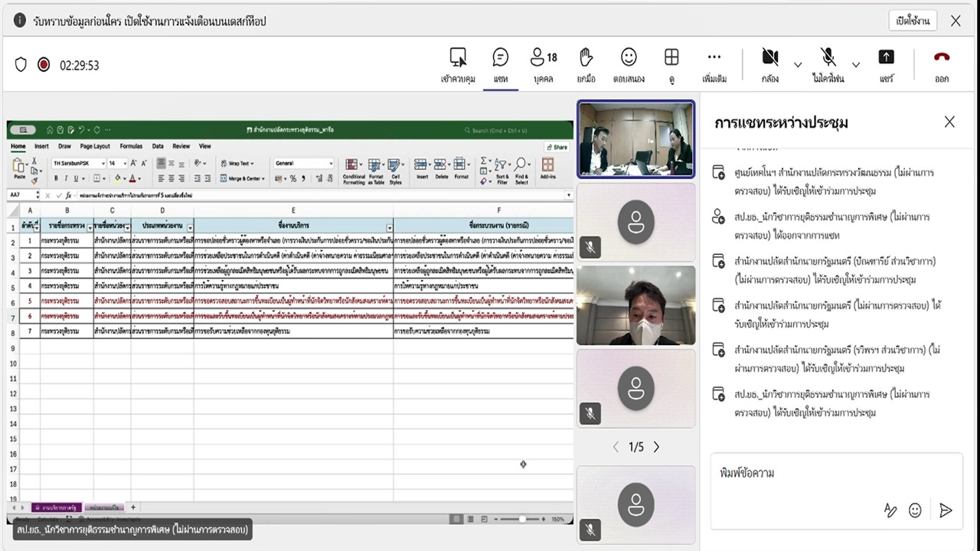Toggle the Chat panel
Viewport: 980px width, 551px height.
coord(500,64)
